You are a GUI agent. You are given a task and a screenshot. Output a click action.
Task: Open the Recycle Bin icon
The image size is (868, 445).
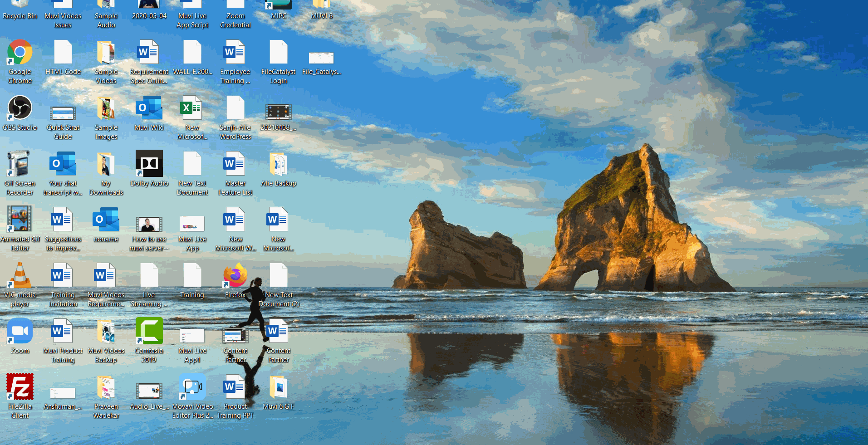[20, 11]
